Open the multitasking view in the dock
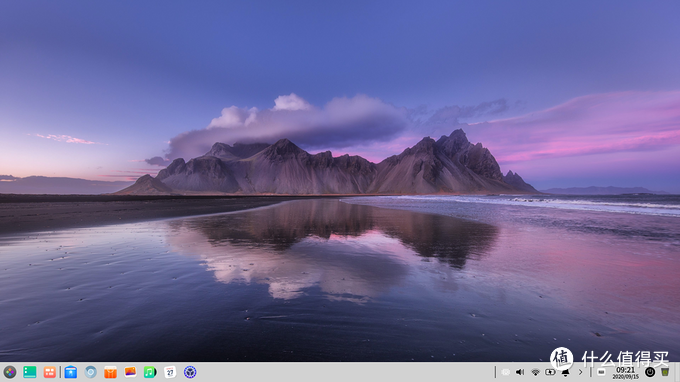Viewport: 680px width, 382px height. tap(50, 372)
